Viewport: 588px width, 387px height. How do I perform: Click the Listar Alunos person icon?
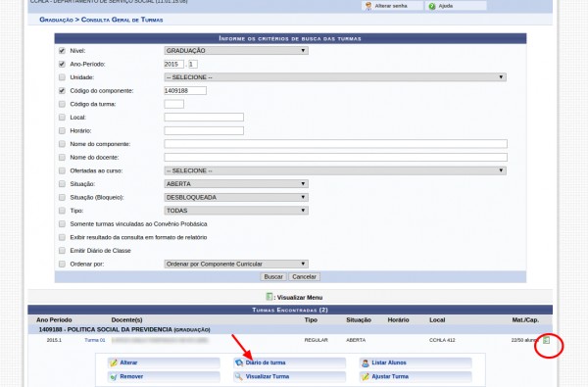[x=366, y=363]
